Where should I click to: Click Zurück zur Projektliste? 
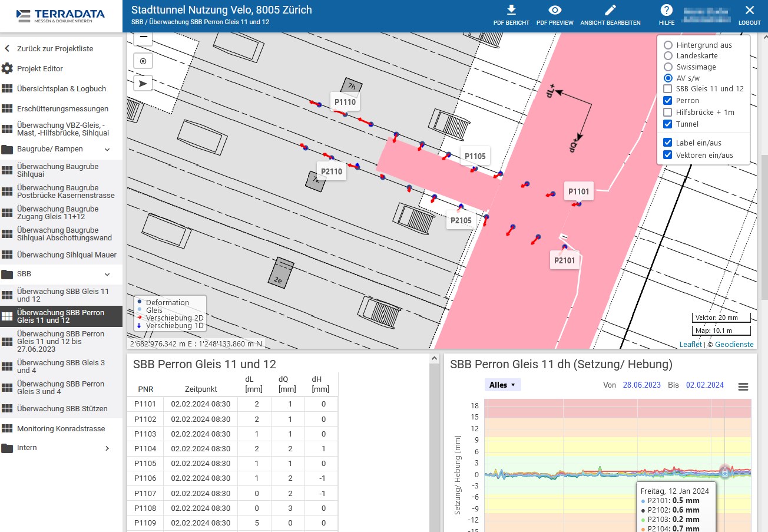click(55, 48)
